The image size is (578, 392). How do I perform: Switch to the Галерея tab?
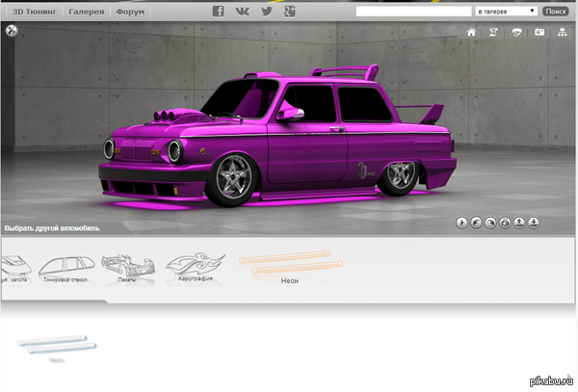tap(86, 12)
